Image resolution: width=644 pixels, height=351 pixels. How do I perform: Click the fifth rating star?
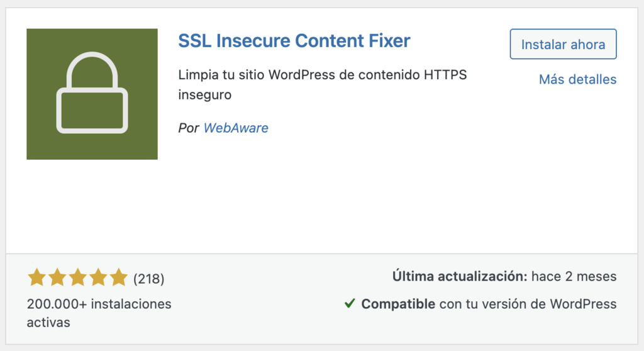118,277
